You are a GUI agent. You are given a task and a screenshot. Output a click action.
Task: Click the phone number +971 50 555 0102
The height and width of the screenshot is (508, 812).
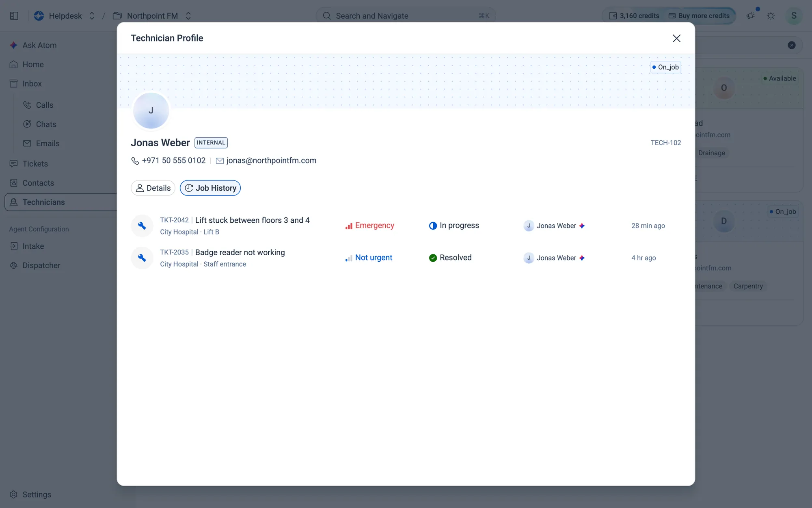(174, 161)
